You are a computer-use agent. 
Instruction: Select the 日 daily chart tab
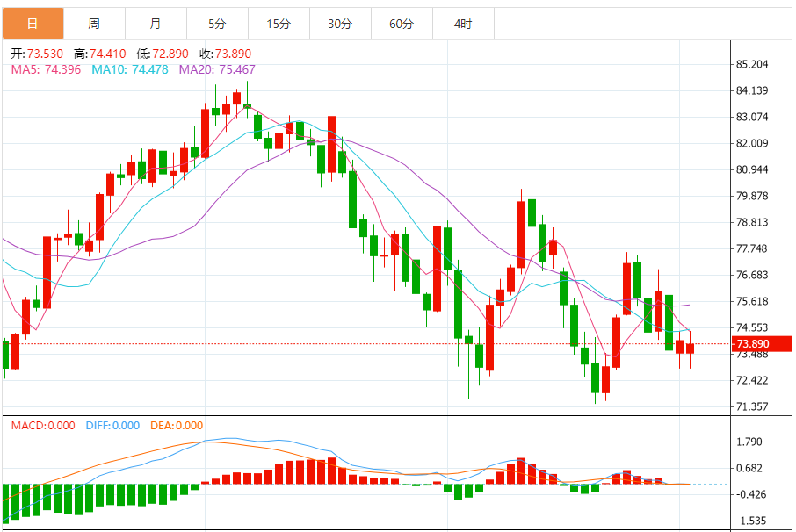(x=33, y=24)
